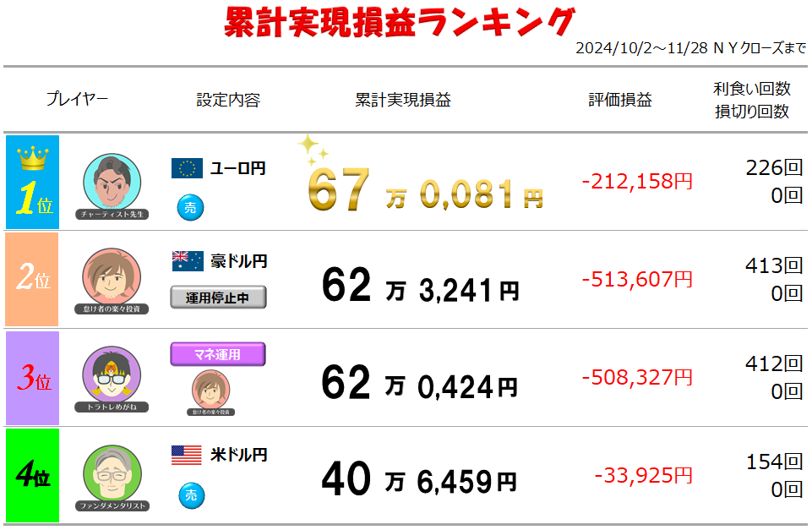Click the gold 67万0,081円 amount
This screenshot has width=812, height=530.
coord(425,189)
